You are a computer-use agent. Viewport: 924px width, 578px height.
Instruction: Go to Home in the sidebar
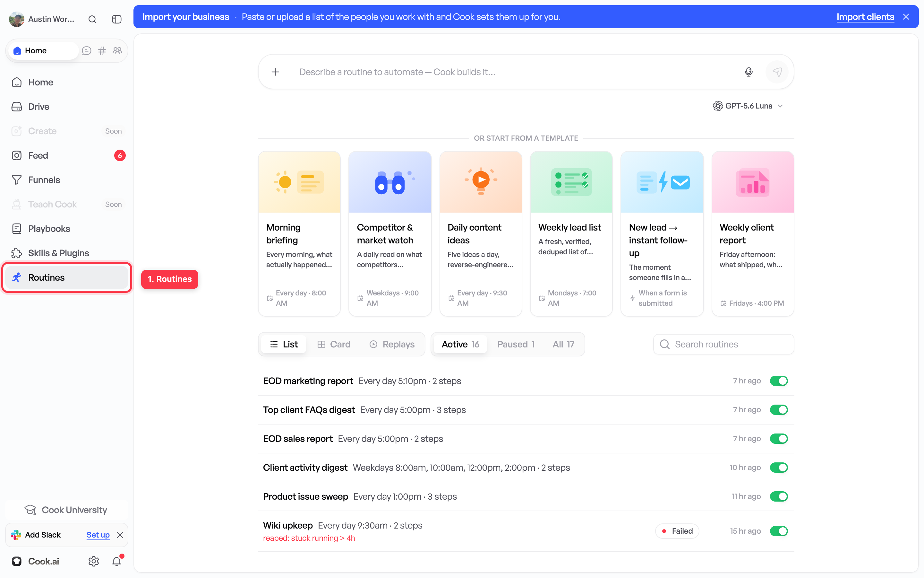tap(67, 82)
